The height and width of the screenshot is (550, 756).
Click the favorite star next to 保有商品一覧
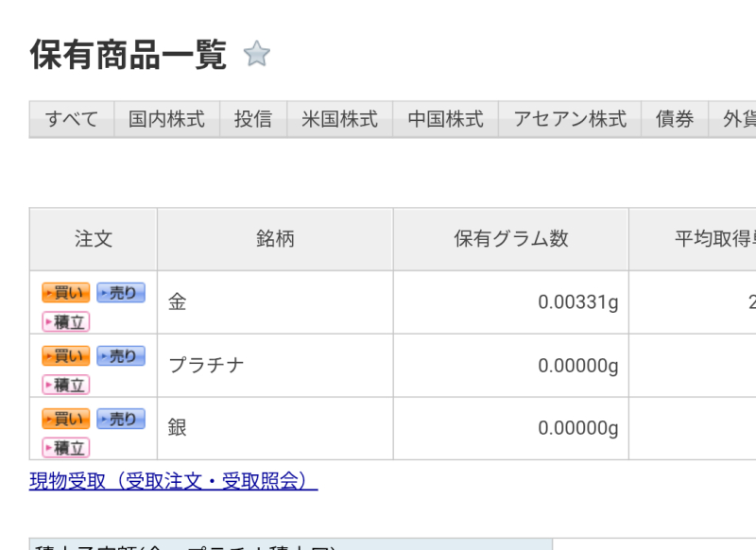(x=256, y=55)
